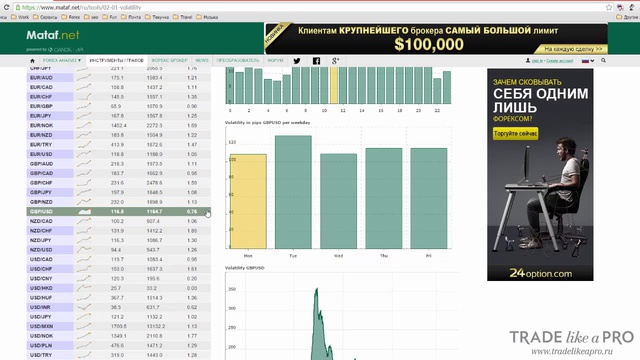
Task: Click the Fri weekday volatility bar
Action: click(429, 198)
